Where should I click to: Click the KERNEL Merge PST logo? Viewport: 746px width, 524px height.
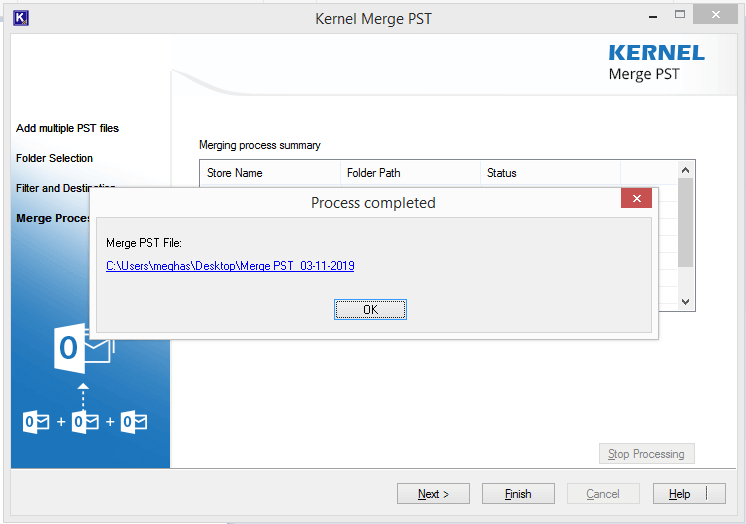657,63
